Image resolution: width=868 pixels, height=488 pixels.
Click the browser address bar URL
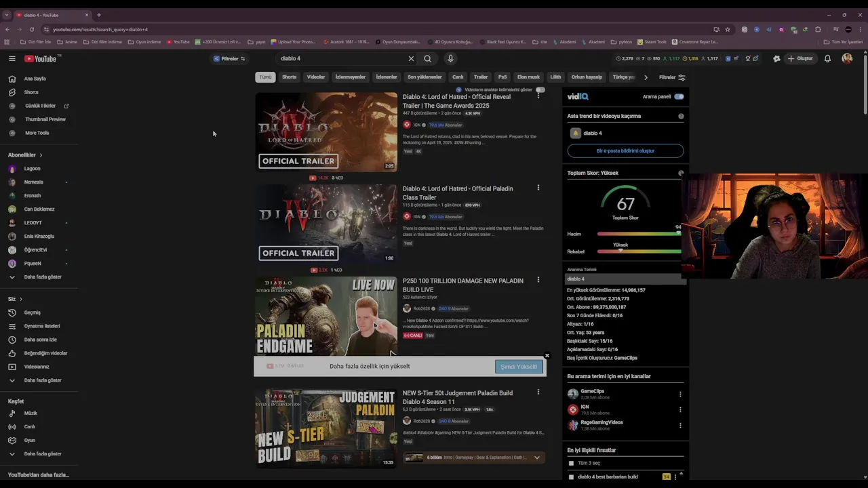click(100, 30)
